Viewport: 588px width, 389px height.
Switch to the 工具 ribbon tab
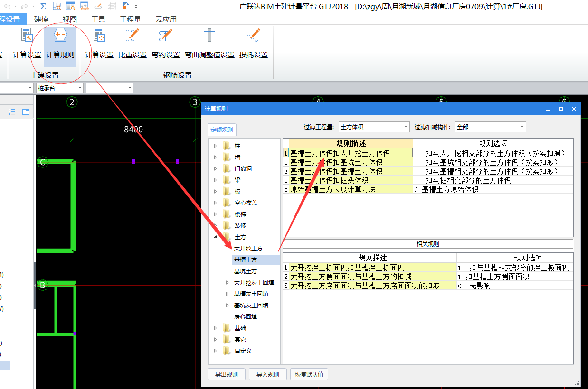click(x=98, y=19)
